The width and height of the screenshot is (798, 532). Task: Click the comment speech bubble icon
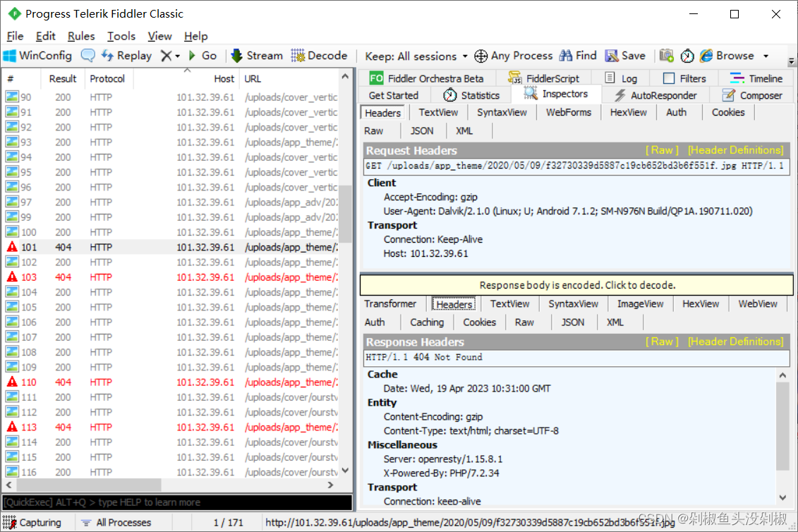coord(87,56)
